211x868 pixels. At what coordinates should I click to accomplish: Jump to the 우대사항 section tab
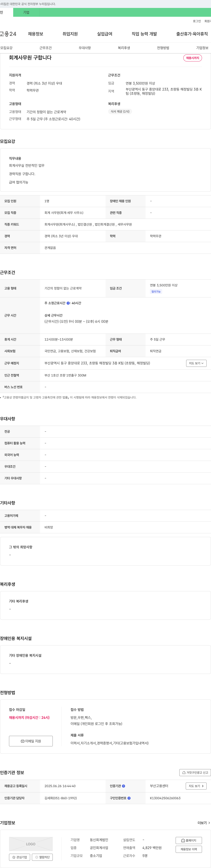pos(85,48)
